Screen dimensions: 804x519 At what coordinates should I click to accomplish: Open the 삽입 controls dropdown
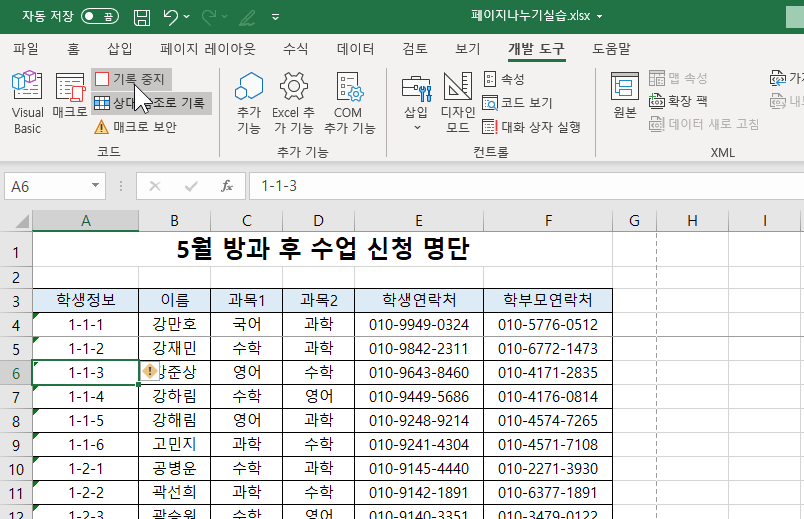click(x=416, y=103)
